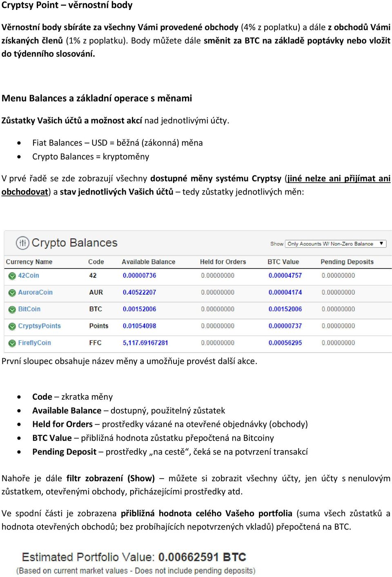
Task: Click the Crypto Balances header icon
Action: tap(22, 243)
